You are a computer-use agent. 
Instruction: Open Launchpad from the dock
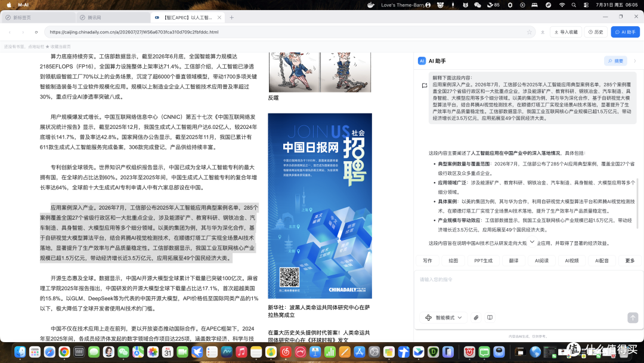(35, 352)
